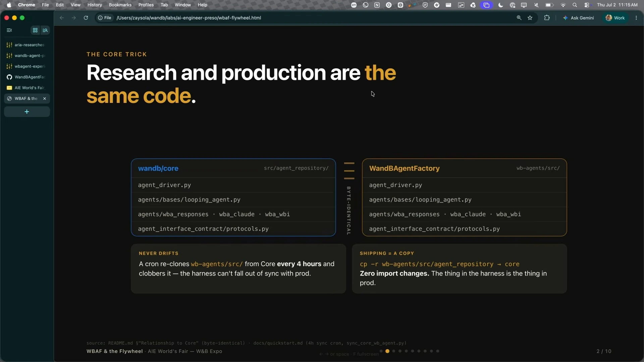Switch to the WandBAgentFac GitHub tab
644x362 pixels.
[x=27, y=77]
